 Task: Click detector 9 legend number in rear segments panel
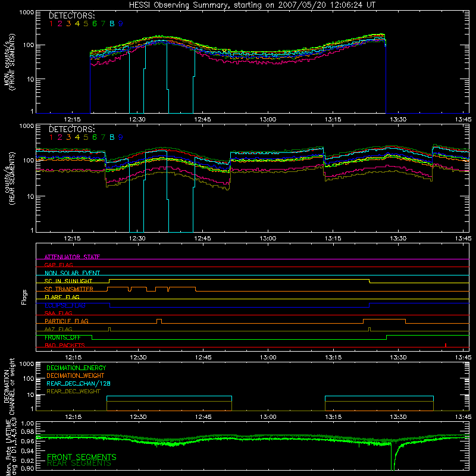coord(121,137)
